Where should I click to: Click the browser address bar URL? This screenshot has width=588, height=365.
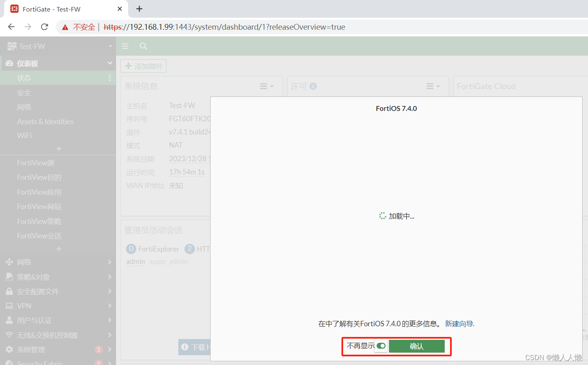pos(224,27)
